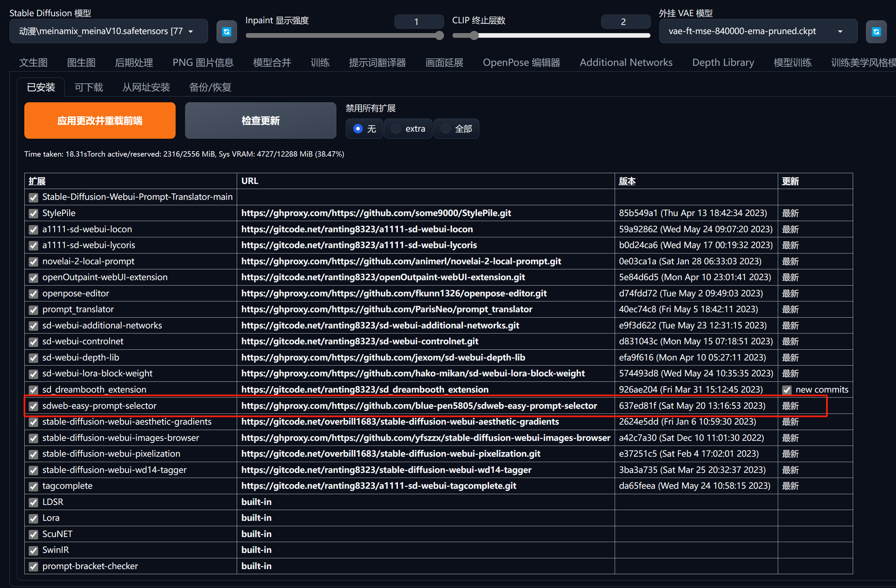
Task: Go to the 训练 tab
Action: 319,62
